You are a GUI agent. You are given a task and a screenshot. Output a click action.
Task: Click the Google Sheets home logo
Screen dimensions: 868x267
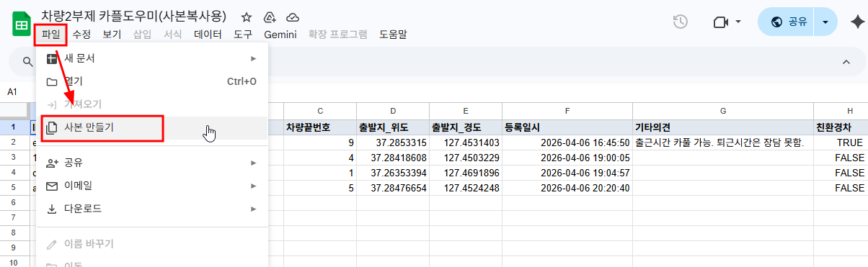[x=22, y=24]
